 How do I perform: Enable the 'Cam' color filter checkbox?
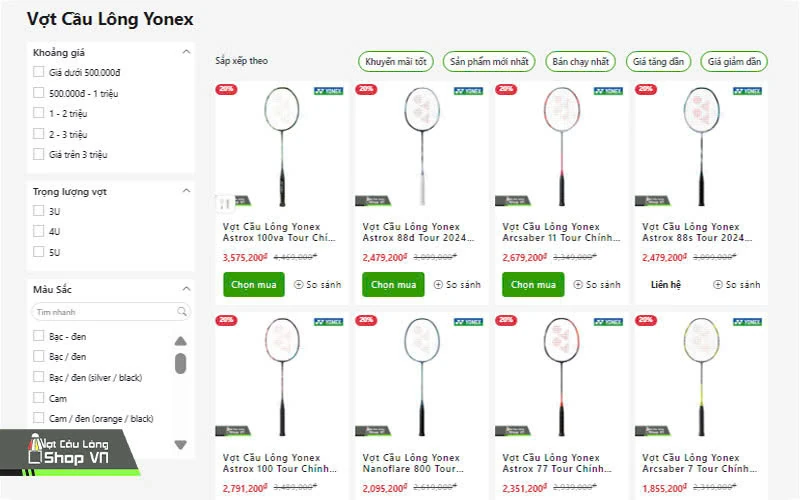click(x=38, y=398)
